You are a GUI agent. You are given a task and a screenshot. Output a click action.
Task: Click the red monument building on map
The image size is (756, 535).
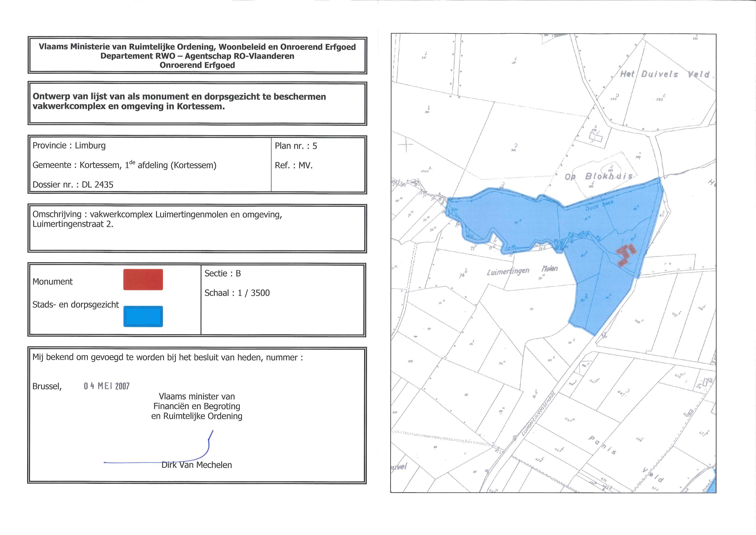tap(625, 255)
